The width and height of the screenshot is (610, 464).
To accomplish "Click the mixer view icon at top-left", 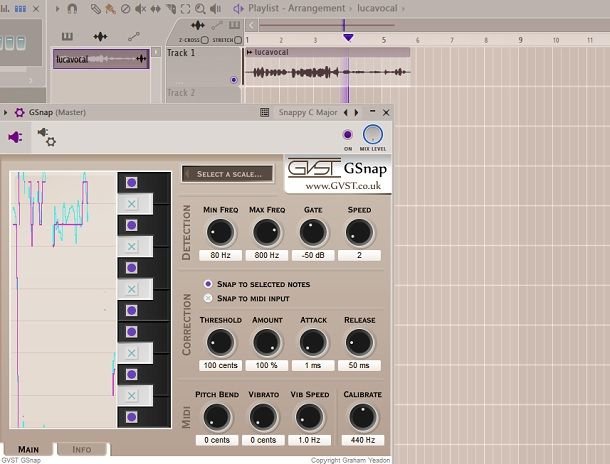I will [5, 8].
